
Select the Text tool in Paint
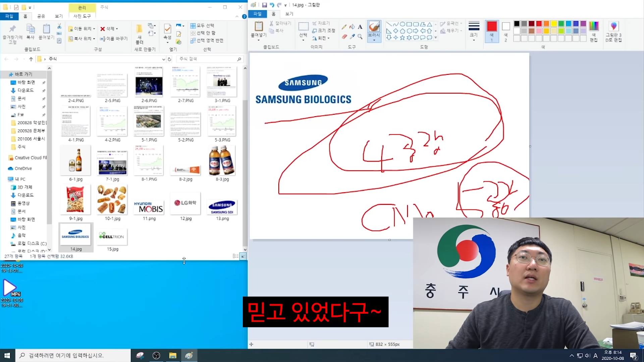click(x=360, y=27)
